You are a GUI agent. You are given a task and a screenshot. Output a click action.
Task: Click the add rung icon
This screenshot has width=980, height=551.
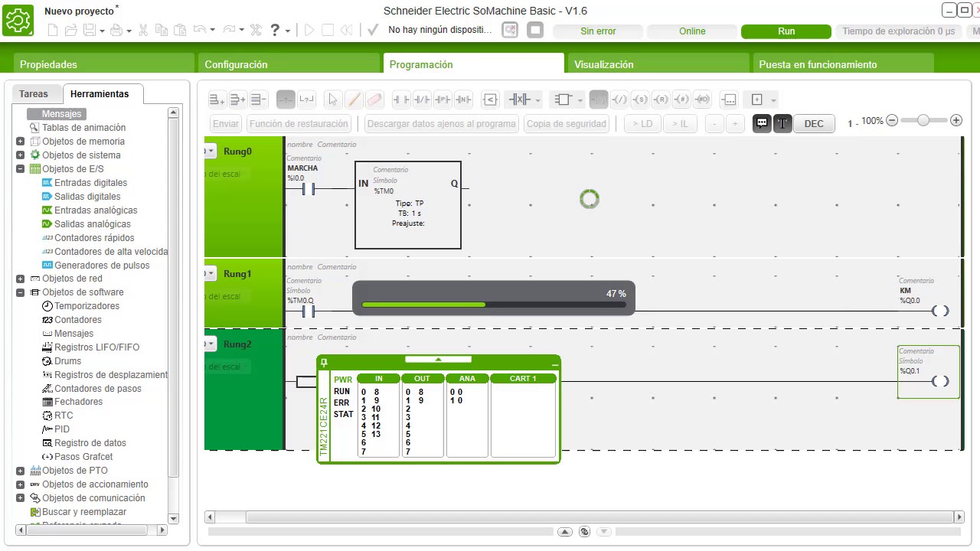click(217, 99)
